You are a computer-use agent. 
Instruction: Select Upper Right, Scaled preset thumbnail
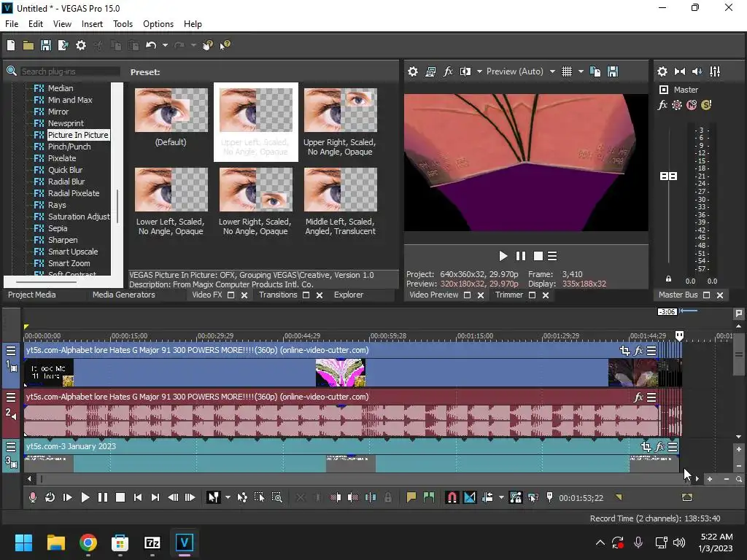tap(340, 111)
